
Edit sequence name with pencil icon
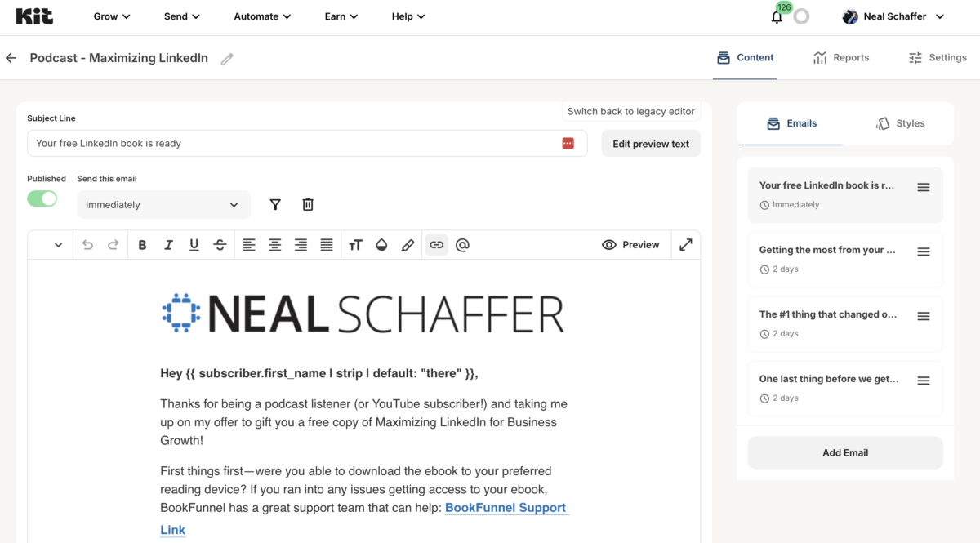(x=227, y=59)
